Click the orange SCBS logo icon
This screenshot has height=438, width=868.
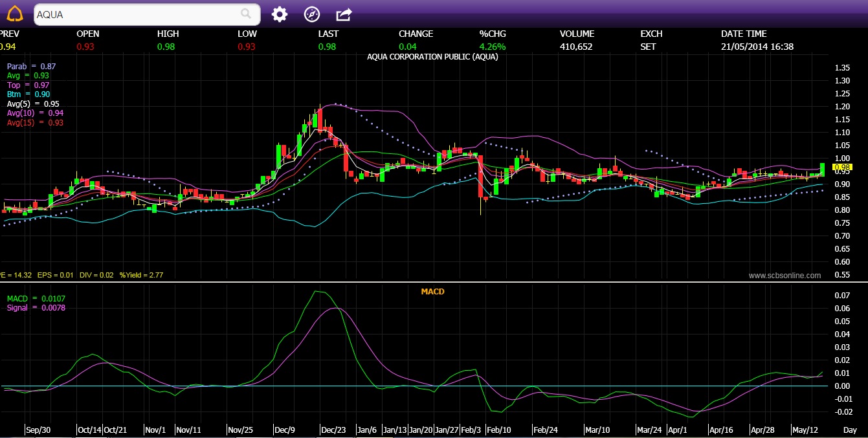[14, 14]
